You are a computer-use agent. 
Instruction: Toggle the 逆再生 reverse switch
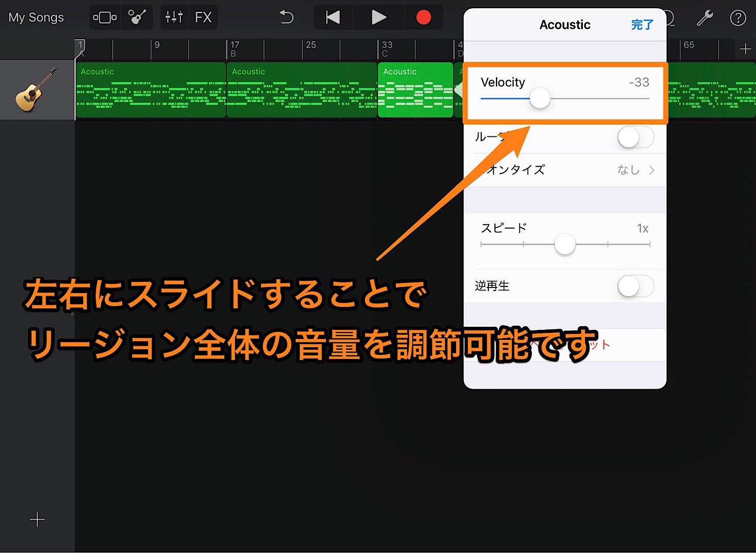point(635,286)
